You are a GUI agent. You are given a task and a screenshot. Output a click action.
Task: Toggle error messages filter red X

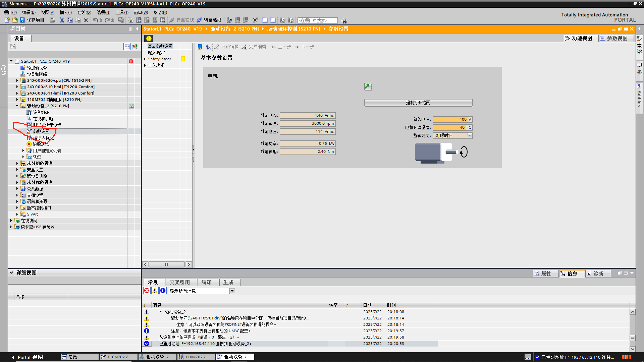coord(147,291)
